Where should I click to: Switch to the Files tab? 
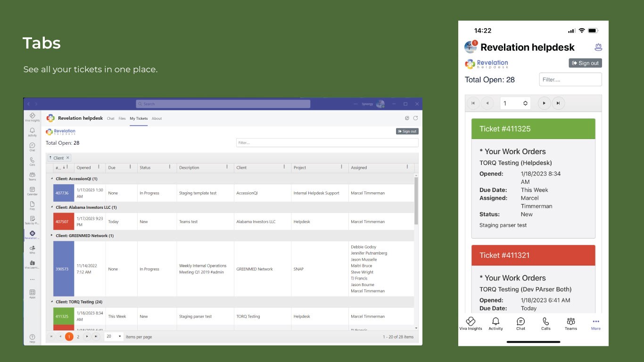[122, 118]
